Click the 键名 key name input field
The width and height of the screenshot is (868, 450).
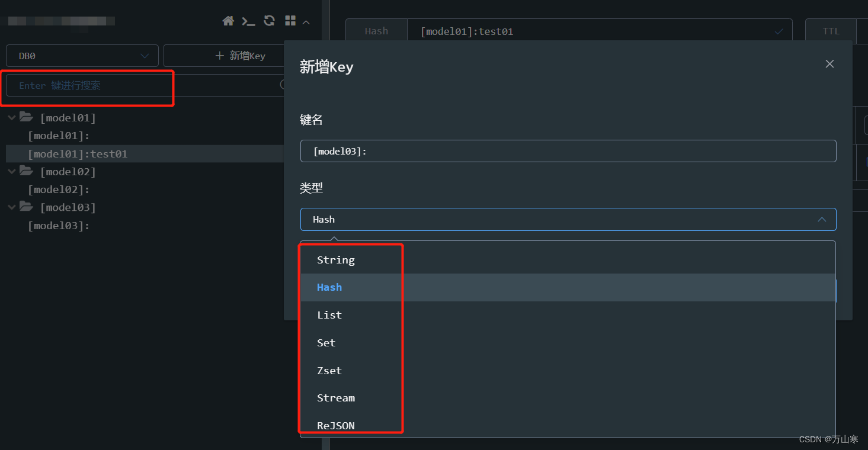coord(568,151)
